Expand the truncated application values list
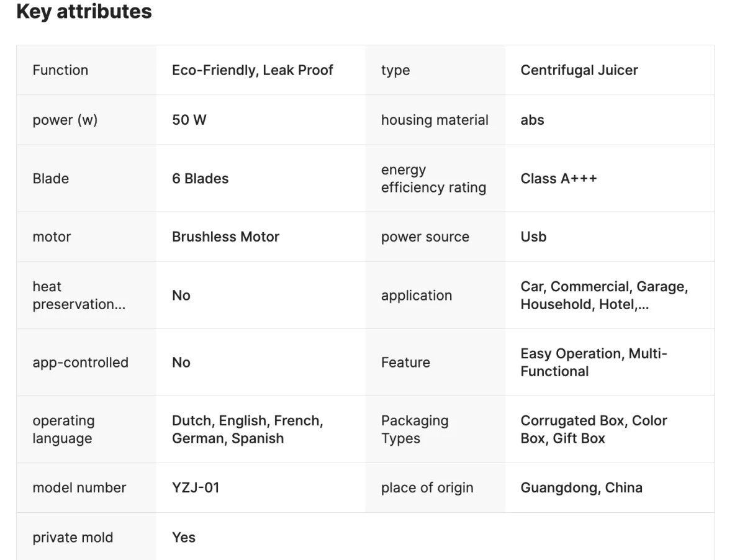Image resolution: width=745 pixels, height=560 pixels. click(x=604, y=295)
